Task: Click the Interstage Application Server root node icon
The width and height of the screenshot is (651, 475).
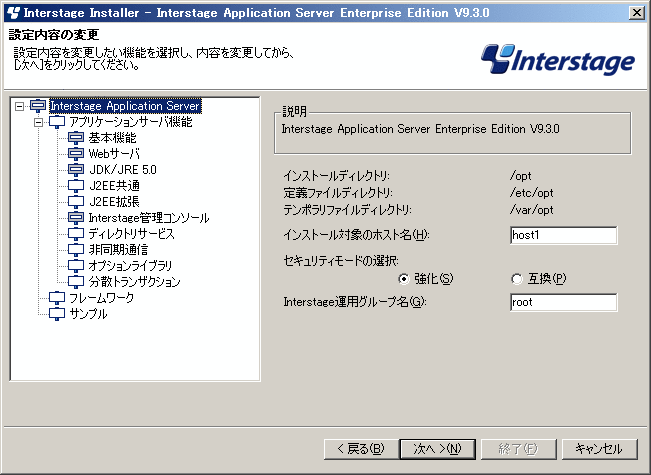Action: click(x=38, y=105)
